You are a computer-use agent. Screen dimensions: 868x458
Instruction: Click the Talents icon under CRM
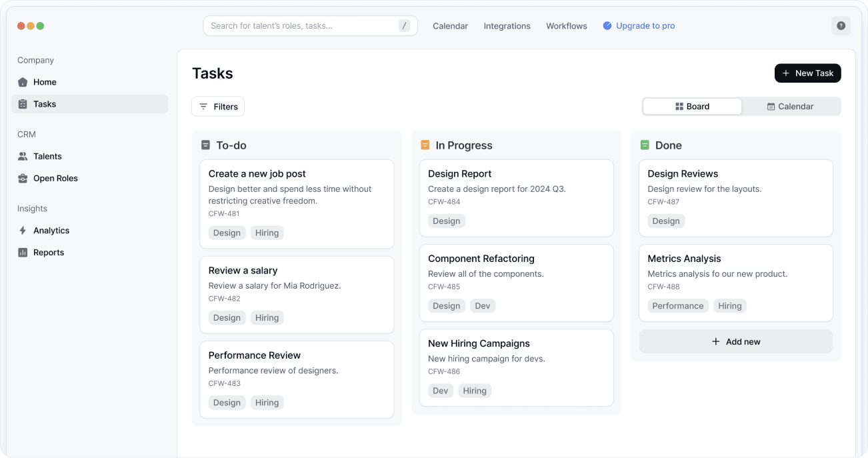point(23,156)
